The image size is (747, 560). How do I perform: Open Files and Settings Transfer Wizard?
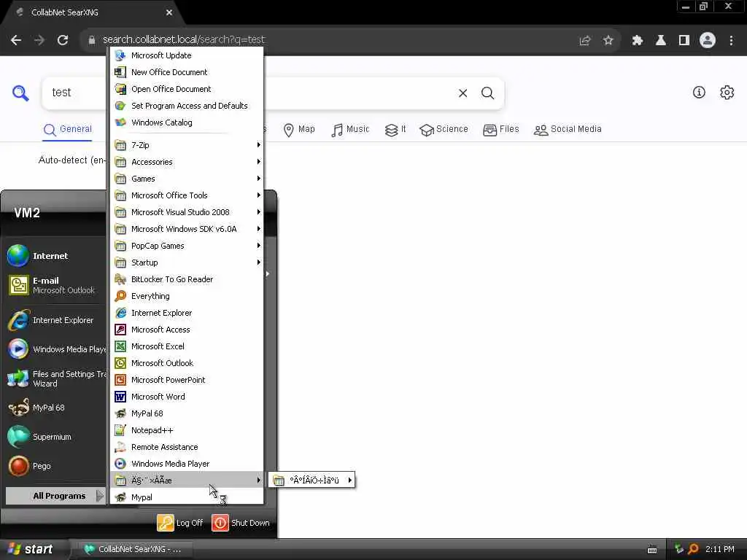[x=55, y=378]
